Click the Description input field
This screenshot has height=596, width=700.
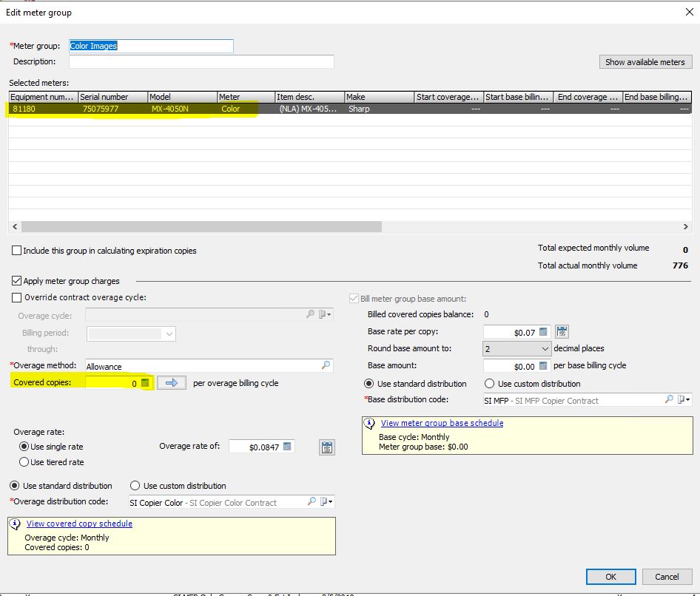click(201, 61)
